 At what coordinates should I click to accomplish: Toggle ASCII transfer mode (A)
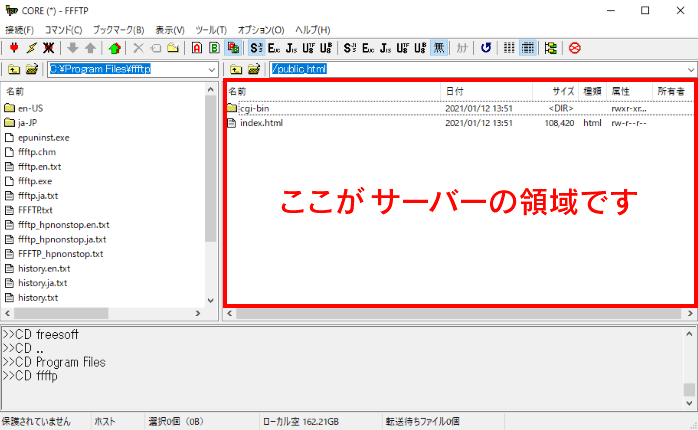tap(197, 47)
